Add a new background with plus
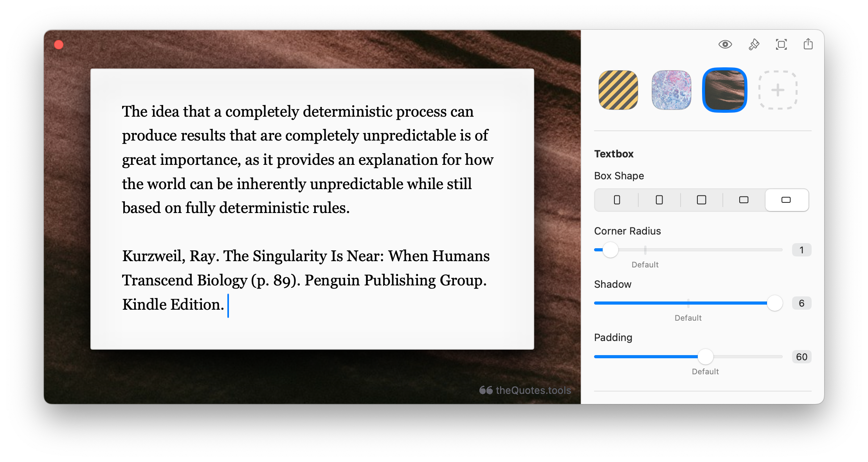Viewport: 868px width, 462px height. [x=778, y=90]
